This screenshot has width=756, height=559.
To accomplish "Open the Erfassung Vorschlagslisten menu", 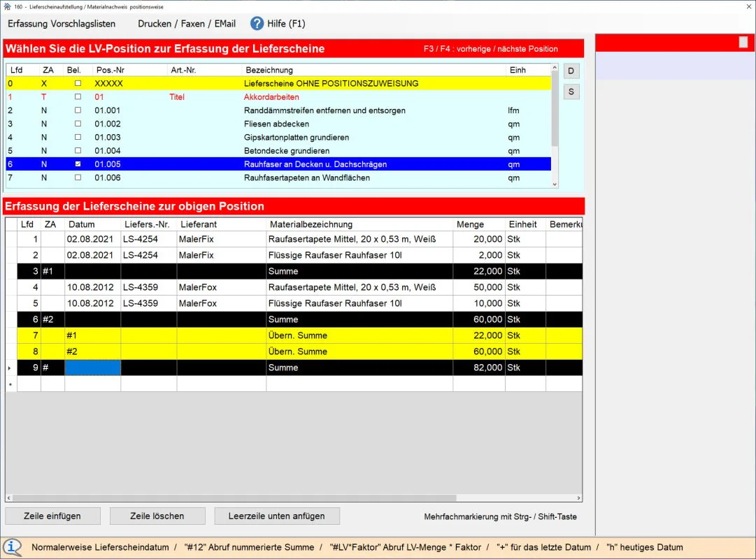I will pos(62,23).
